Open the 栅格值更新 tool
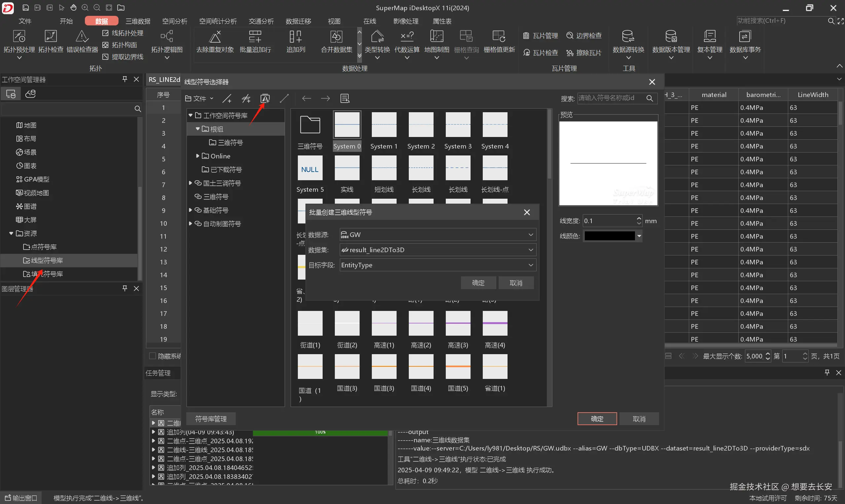Screen dimensions: 845x504 tap(499, 42)
